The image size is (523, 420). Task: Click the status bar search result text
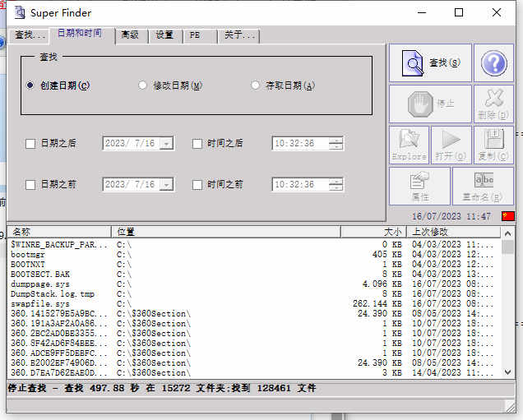(162, 388)
